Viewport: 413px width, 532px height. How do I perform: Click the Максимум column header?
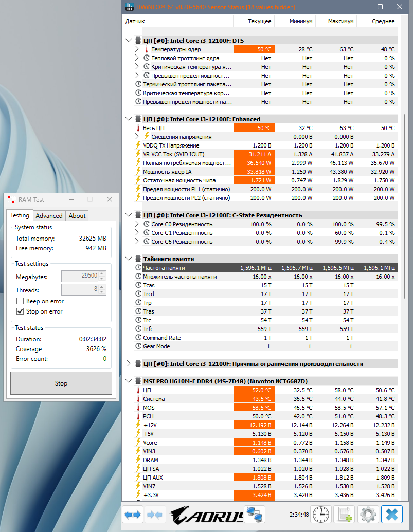336,21
